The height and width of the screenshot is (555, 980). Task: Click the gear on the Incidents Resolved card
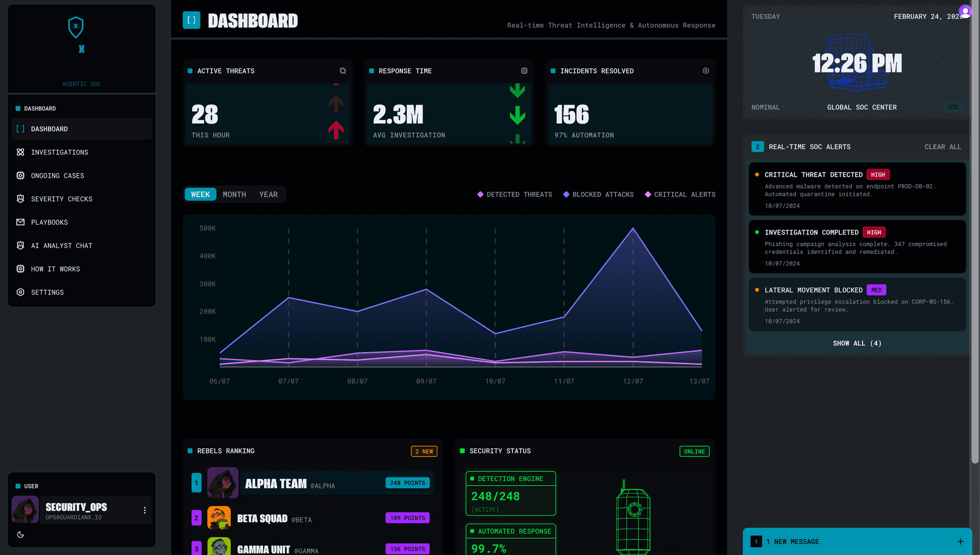point(705,70)
